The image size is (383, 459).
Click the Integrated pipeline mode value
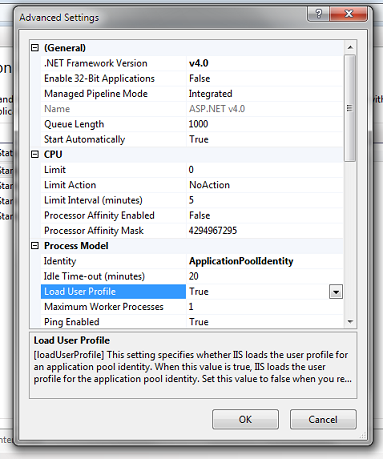pos(211,94)
